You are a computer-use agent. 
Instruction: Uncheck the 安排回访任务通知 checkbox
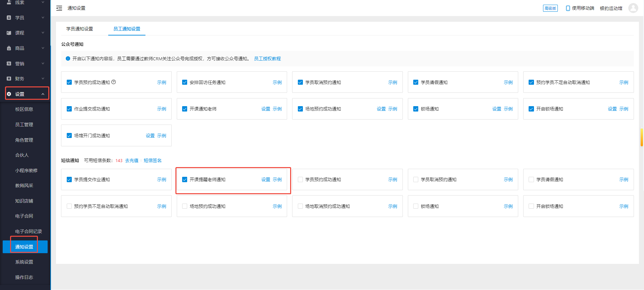[184, 82]
